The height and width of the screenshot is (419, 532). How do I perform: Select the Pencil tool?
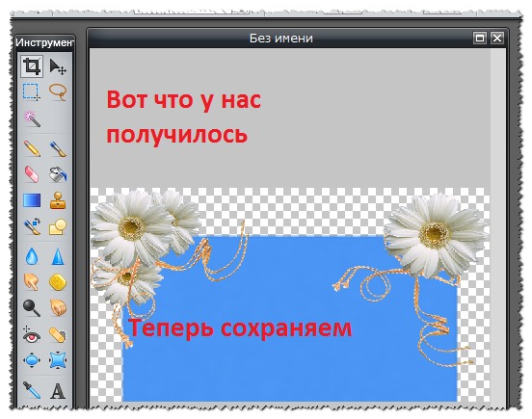[x=32, y=148]
